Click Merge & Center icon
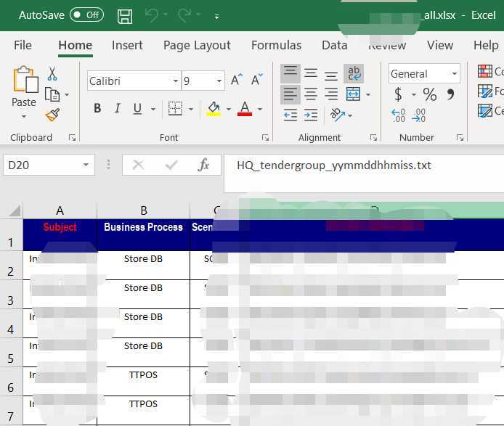This screenshot has height=426, width=504. point(353,94)
